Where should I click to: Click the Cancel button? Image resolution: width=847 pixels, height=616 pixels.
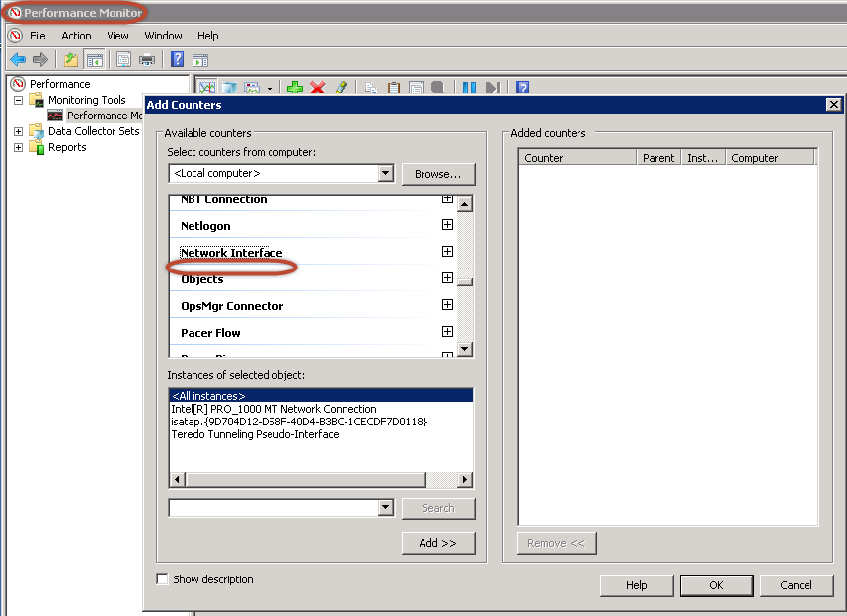tap(797, 585)
